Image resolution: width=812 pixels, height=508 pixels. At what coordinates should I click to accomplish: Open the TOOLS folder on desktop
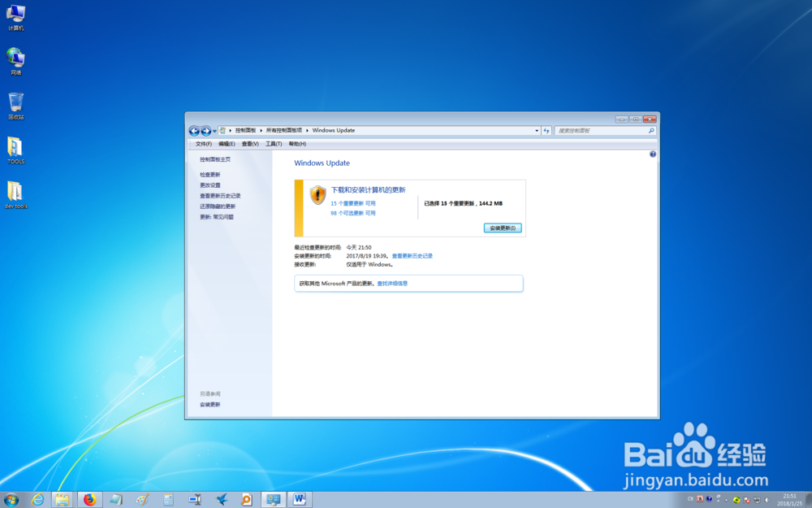[15, 150]
